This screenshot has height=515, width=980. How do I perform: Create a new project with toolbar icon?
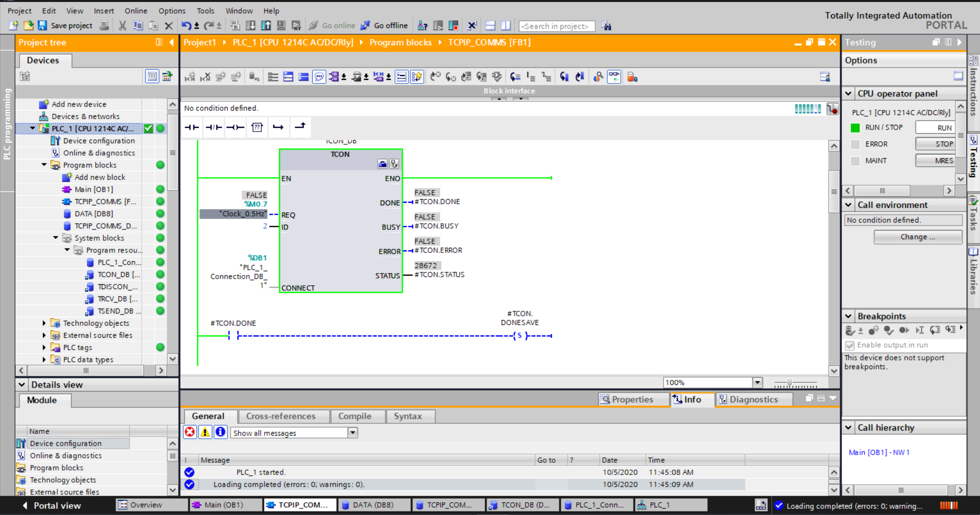click(x=14, y=26)
